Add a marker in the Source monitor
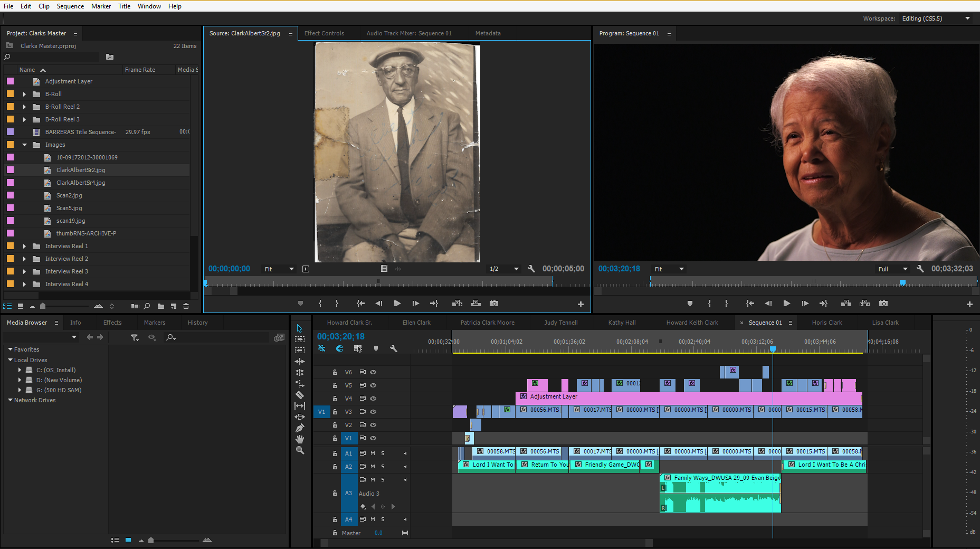Viewport: 980px width, 549px height. pos(300,304)
